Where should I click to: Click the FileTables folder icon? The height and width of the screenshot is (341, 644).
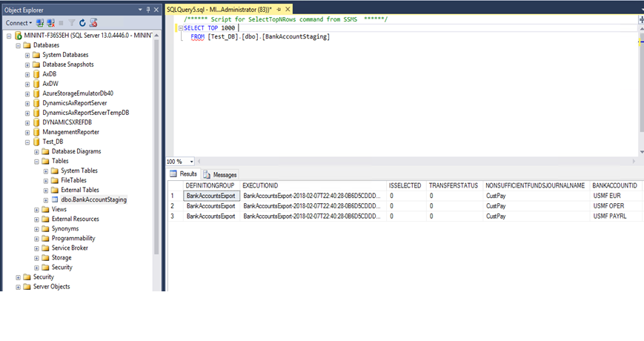(x=55, y=180)
